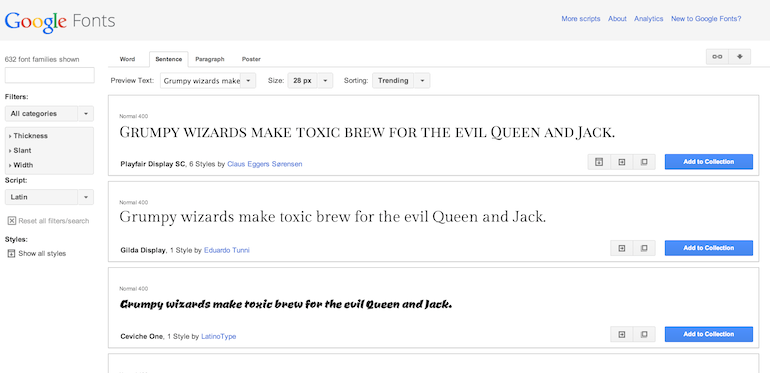Click pop-out icon for Gilda Display
770x373 pixels.
point(644,248)
